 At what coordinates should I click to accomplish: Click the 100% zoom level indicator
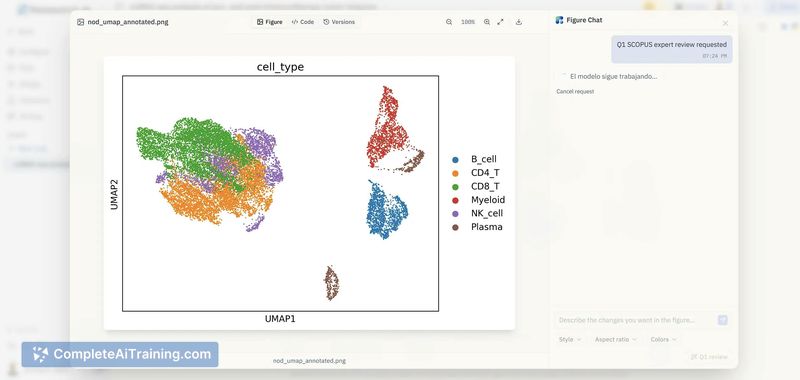coord(468,22)
